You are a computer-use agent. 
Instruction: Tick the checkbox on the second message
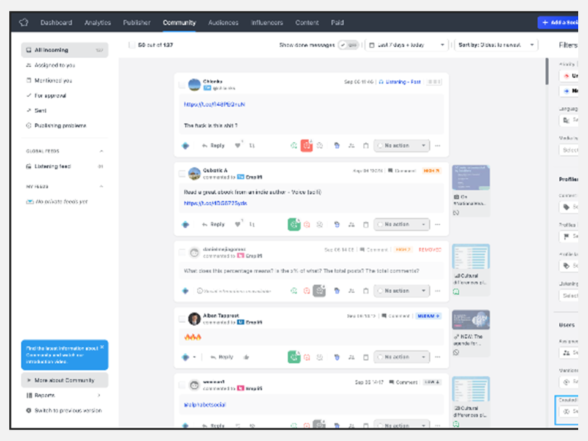[182, 174]
